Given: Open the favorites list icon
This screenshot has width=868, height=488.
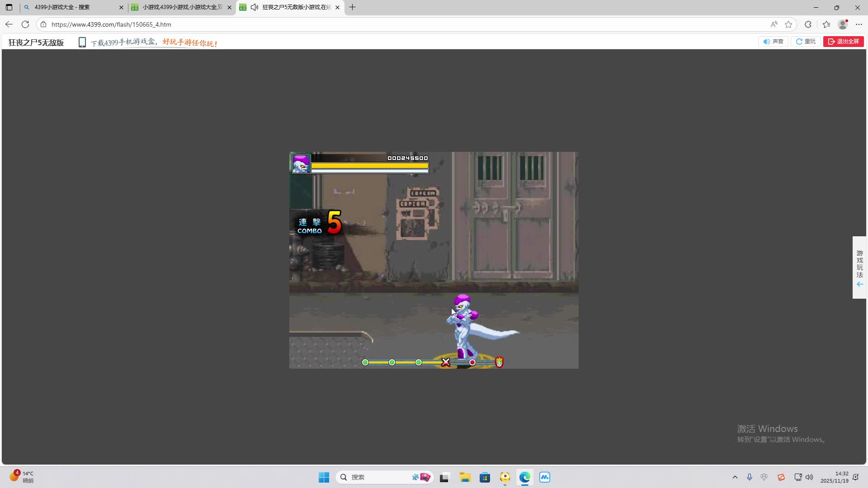Looking at the screenshot, I should point(826,24).
